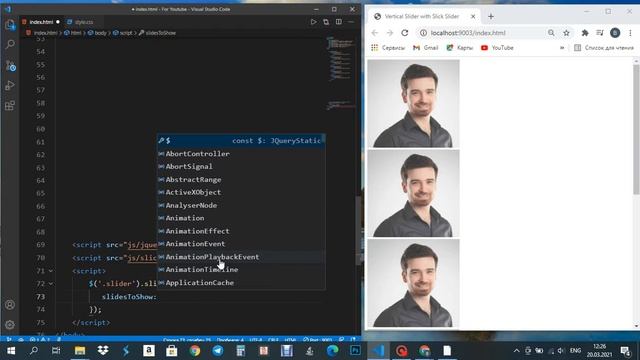This screenshot has height=360, width=640.
Task: Select the script breadcrumb item
Action: pyautogui.click(x=123, y=33)
